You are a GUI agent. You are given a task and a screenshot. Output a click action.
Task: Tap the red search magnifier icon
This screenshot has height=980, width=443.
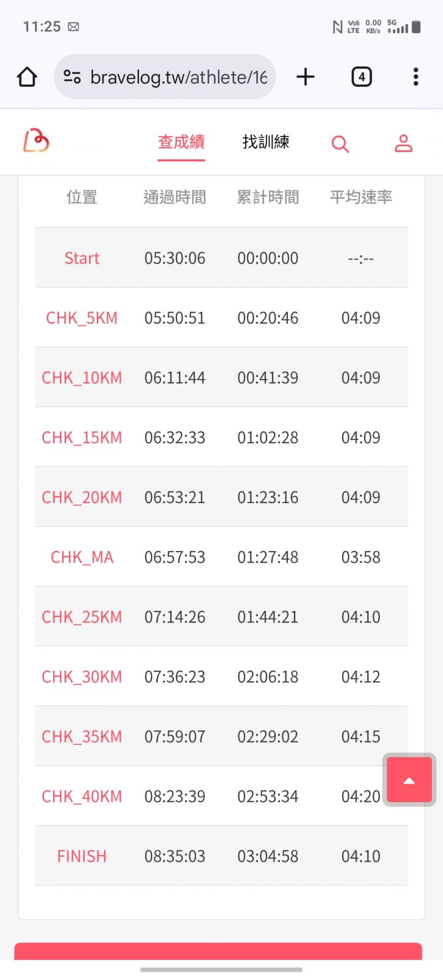(340, 144)
